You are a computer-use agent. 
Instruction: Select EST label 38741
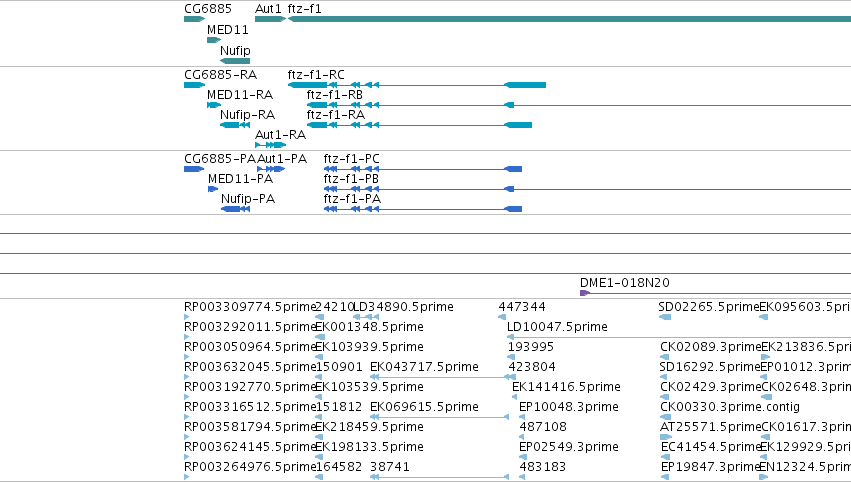pyautogui.click(x=390, y=467)
